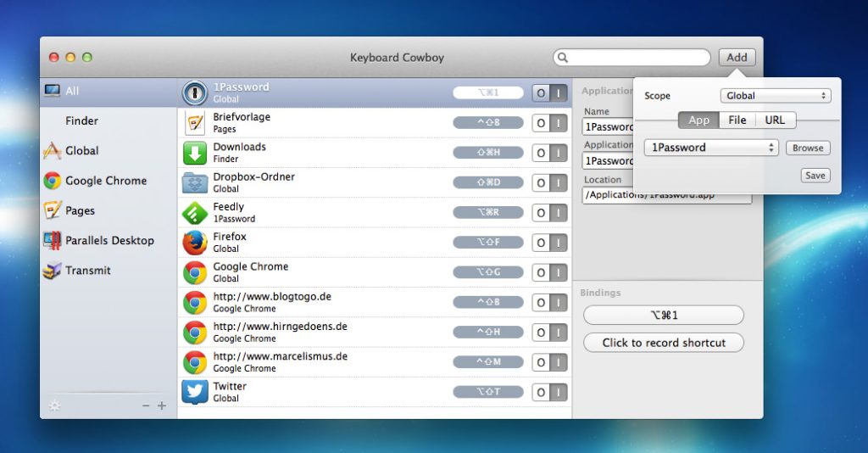The width and height of the screenshot is (868, 453).
Task: Toggle the www.marcelismus.de shortcut switch
Action: 549,362
